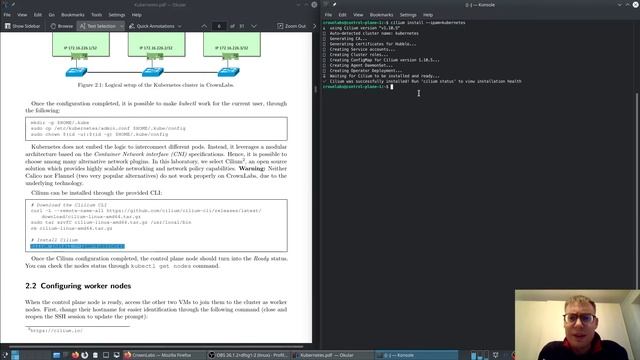The height and width of the screenshot is (360, 640).
Task: Launch Firefox from taskbar pinned icon
Action: (75, 355)
